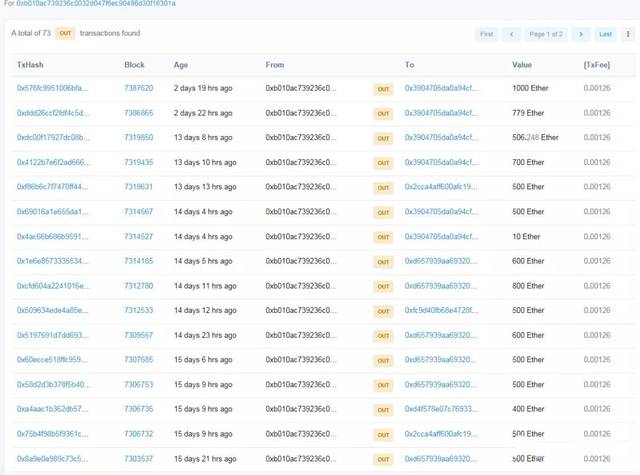Viewport: 640px width, 475px height.
Task: Go to the next page using the right chevron
Action: 581,34
